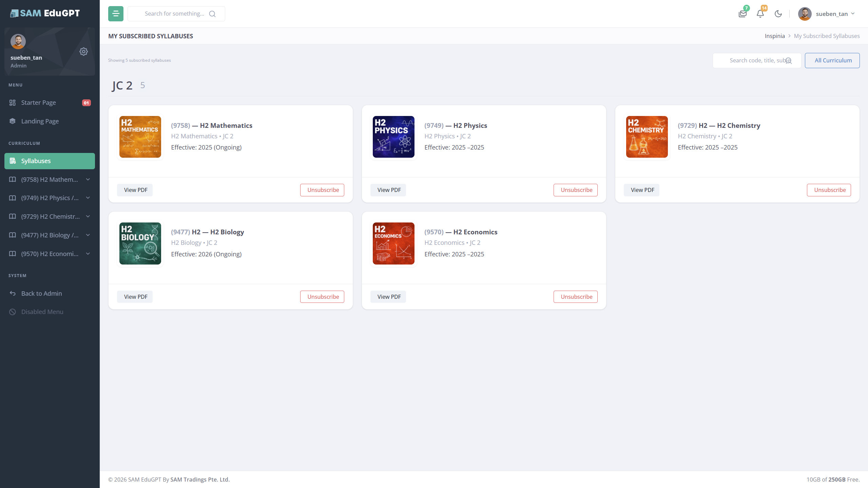
Task: Open the Starter Page menu item
Action: [38, 102]
